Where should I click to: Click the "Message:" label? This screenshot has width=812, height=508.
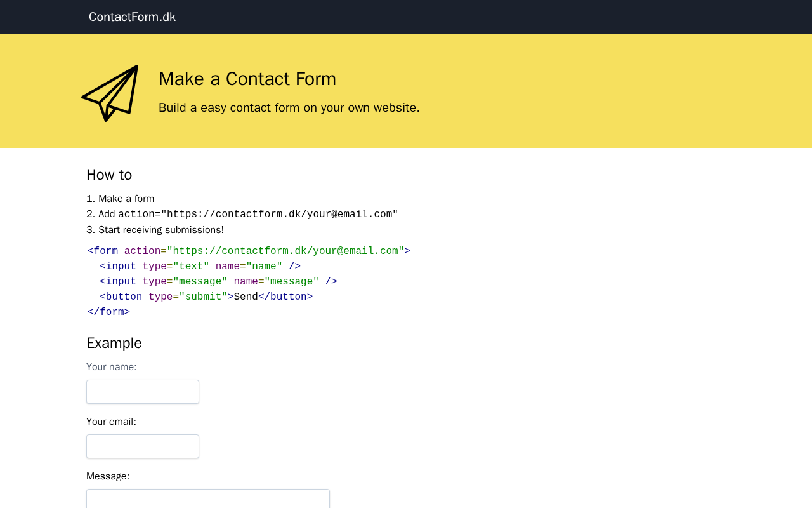(108, 476)
